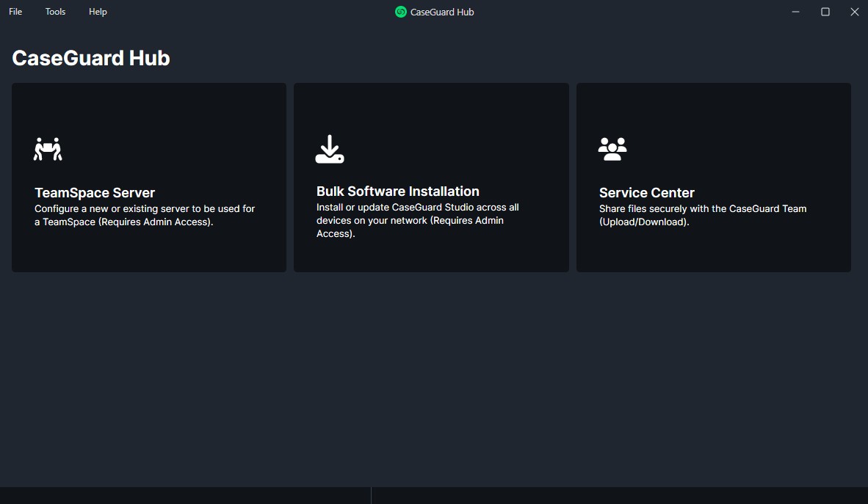Viewport: 868px width, 504px height.
Task: Open the Tools menu
Action: pyautogui.click(x=55, y=12)
